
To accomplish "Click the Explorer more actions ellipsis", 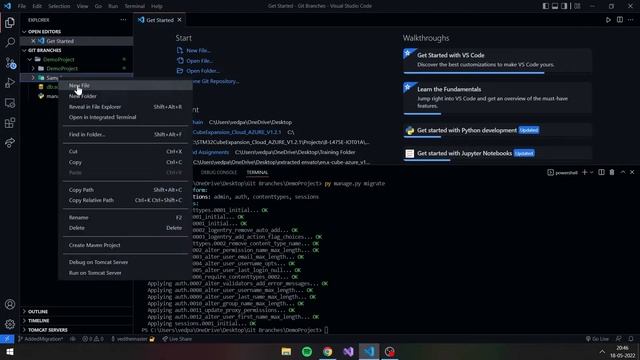I will click(123, 20).
